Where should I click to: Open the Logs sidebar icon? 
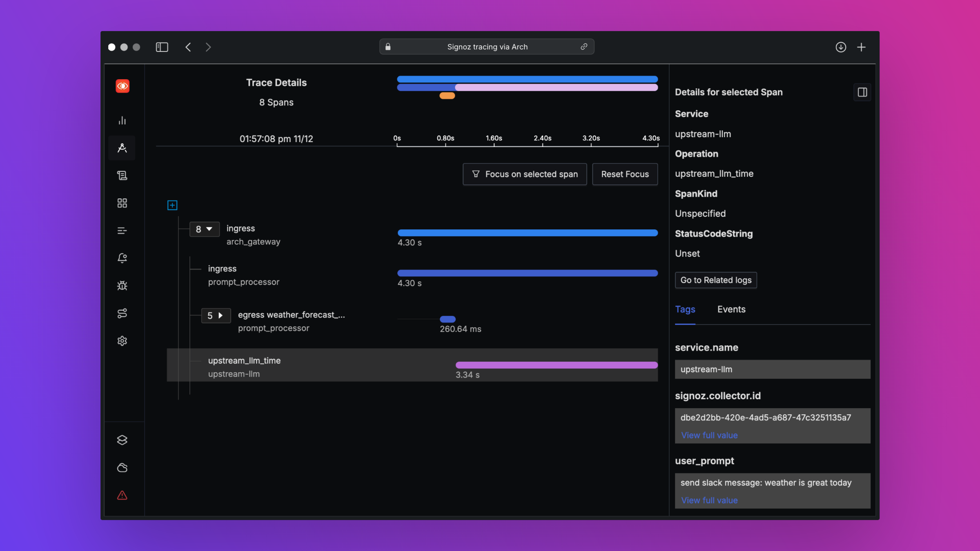[x=122, y=176]
